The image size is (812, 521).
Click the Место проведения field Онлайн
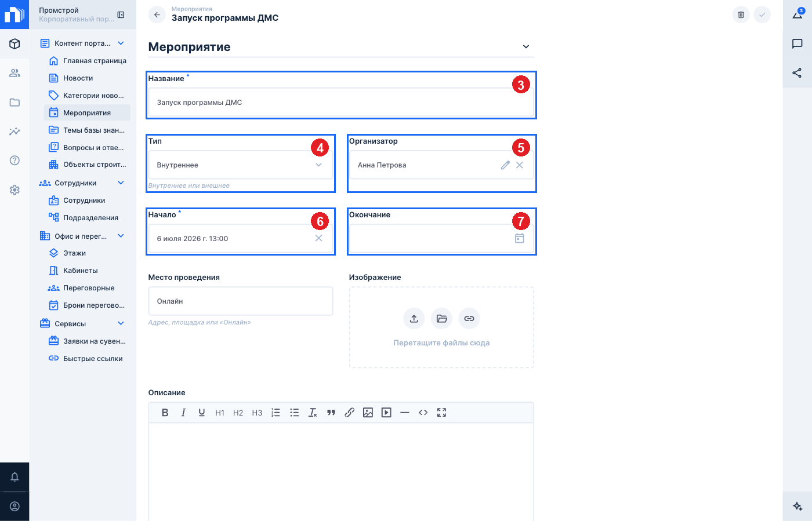[x=241, y=301]
